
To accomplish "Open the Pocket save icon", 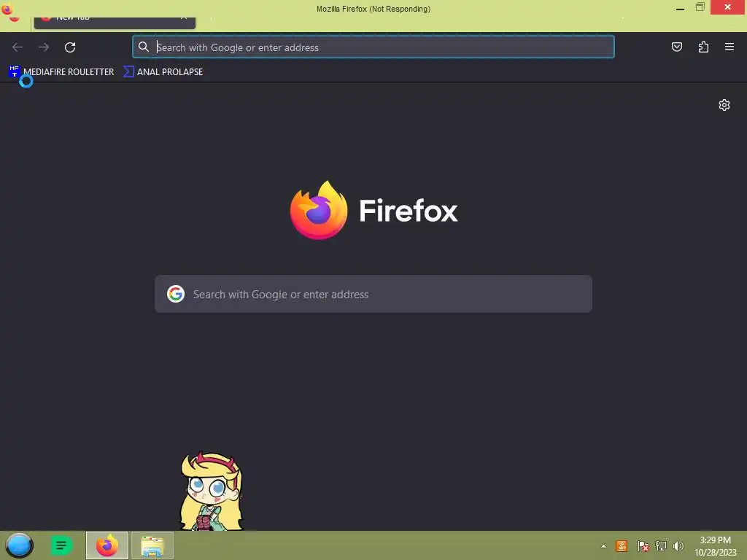I will click(x=676, y=47).
